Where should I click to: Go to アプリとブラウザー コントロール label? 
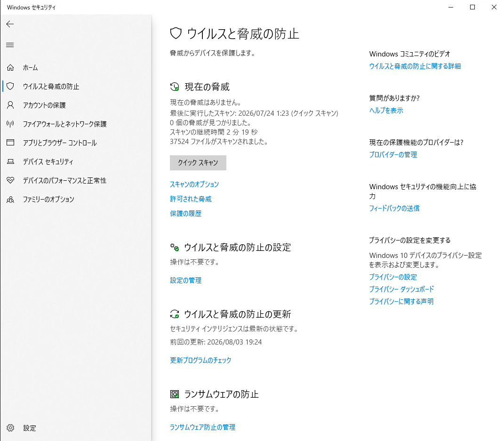[x=60, y=143]
